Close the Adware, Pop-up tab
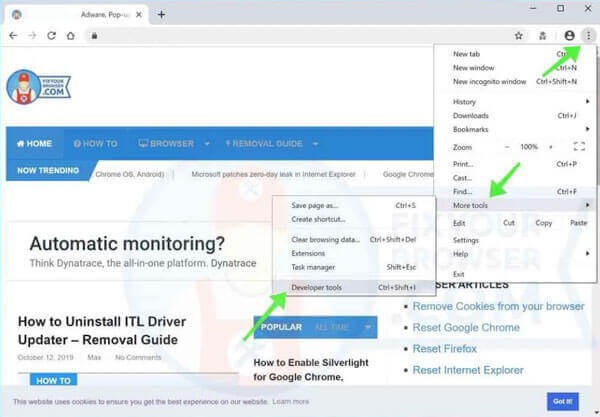The image size is (600, 417). tap(139, 15)
